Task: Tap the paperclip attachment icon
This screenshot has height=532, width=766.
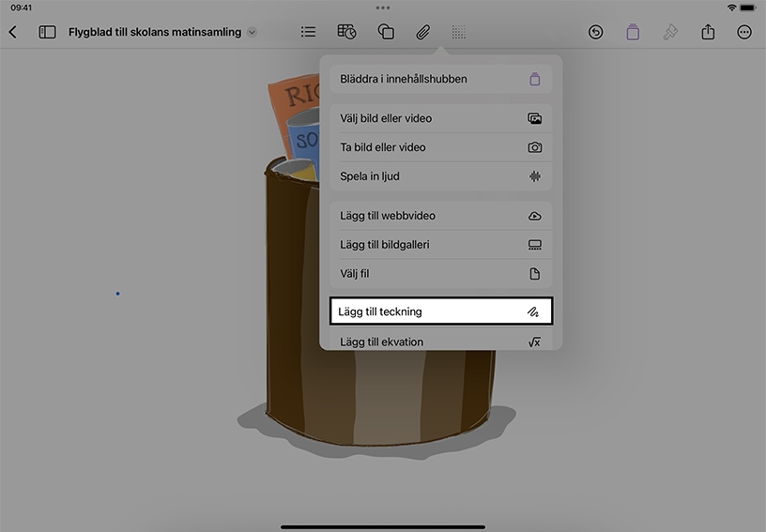Action: tap(423, 32)
